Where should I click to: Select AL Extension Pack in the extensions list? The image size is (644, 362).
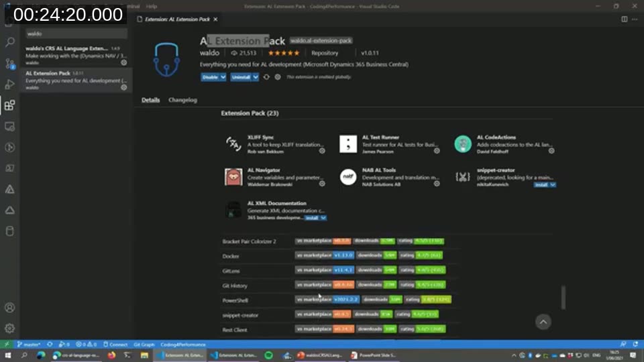click(76, 80)
